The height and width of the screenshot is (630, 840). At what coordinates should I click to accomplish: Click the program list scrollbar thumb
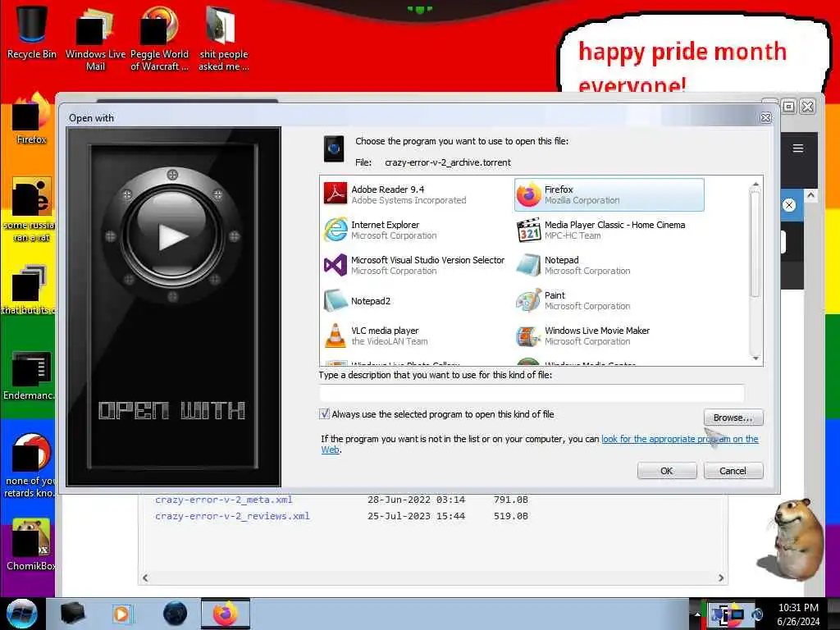[x=756, y=243]
